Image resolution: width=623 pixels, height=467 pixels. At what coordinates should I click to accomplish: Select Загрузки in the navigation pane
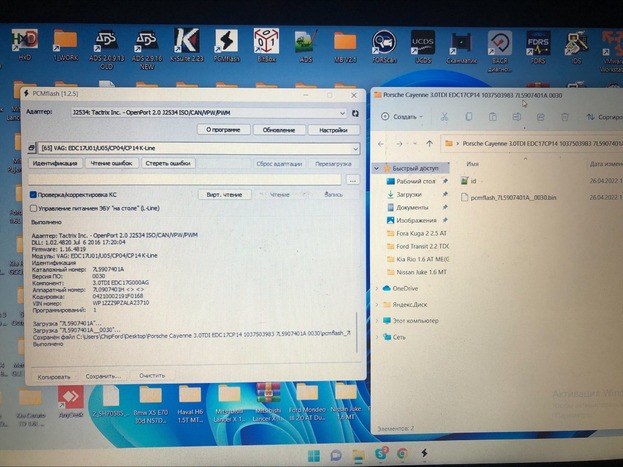(x=409, y=194)
